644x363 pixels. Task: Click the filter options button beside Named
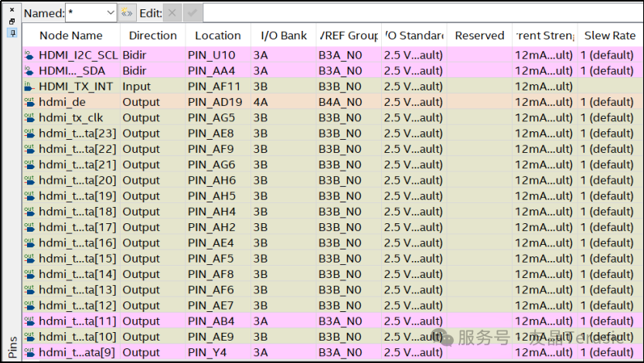[x=127, y=13]
